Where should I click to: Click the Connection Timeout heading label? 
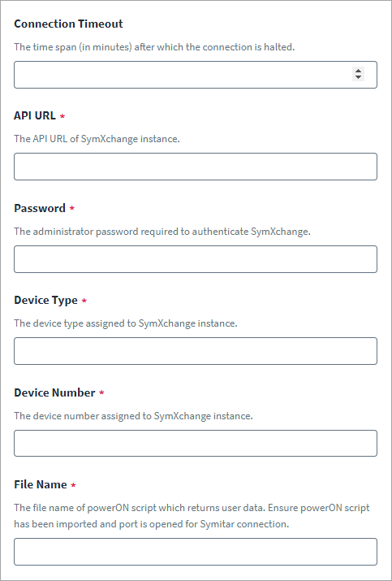[68, 24]
